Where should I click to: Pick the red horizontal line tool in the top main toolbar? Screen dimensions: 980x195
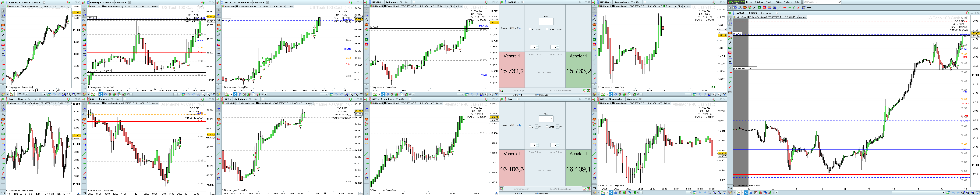click(x=785, y=7)
